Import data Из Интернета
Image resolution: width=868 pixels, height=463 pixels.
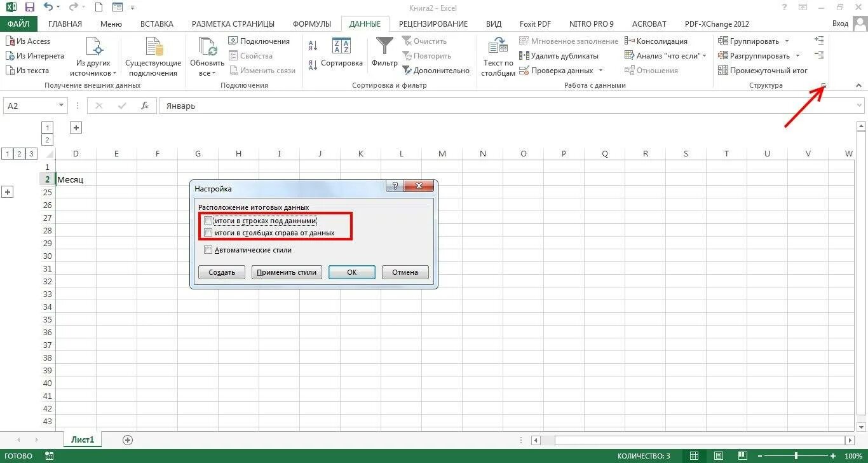[35, 56]
